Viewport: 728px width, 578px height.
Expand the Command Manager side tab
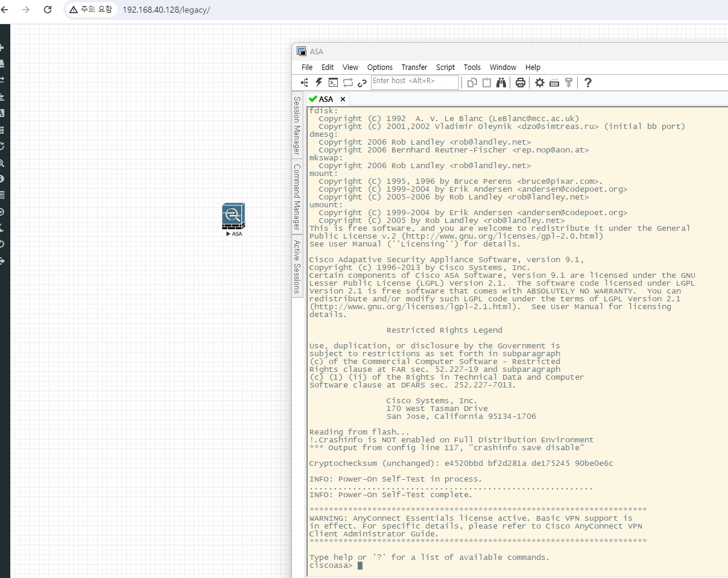[297, 197]
